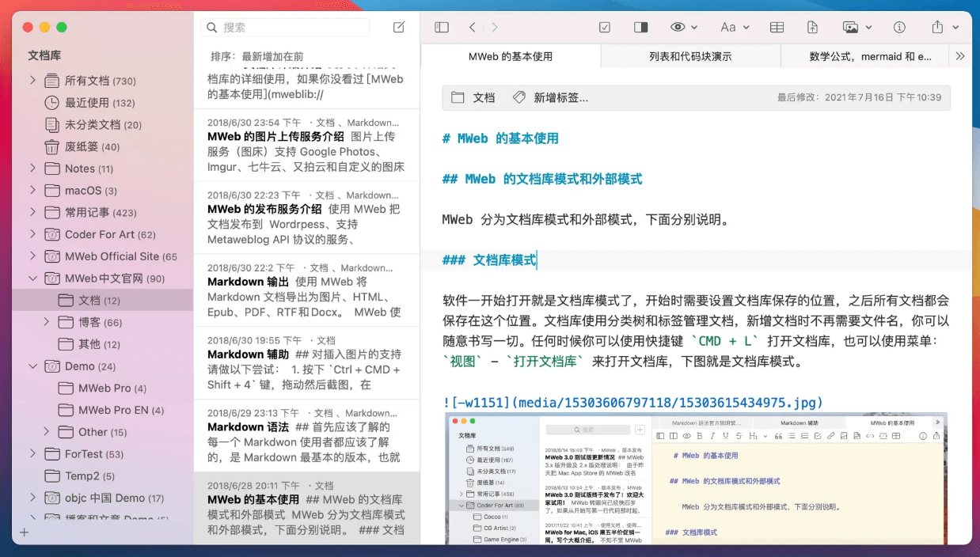Expand the 所有文档 tree item

(x=32, y=81)
